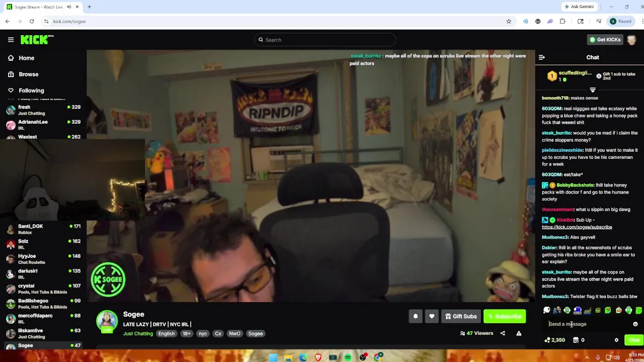This screenshot has width=644, height=362.
Task: Open the user profile avatar menu
Action: (x=632, y=40)
